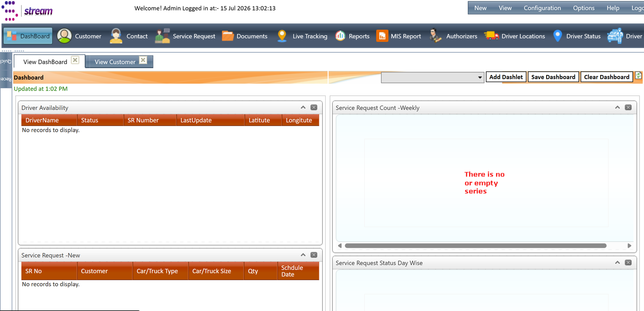Collapse the Service Request -New dashlet
644x311 pixels.
(303, 255)
